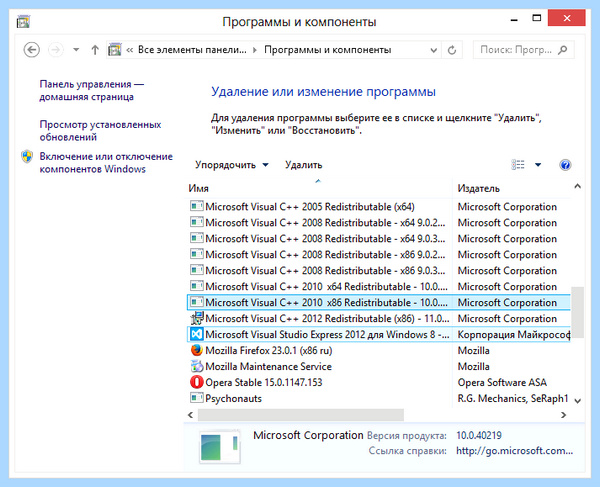Open the 'Упорядочить' menu
Viewport: 600px width, 487px height.
232,165
